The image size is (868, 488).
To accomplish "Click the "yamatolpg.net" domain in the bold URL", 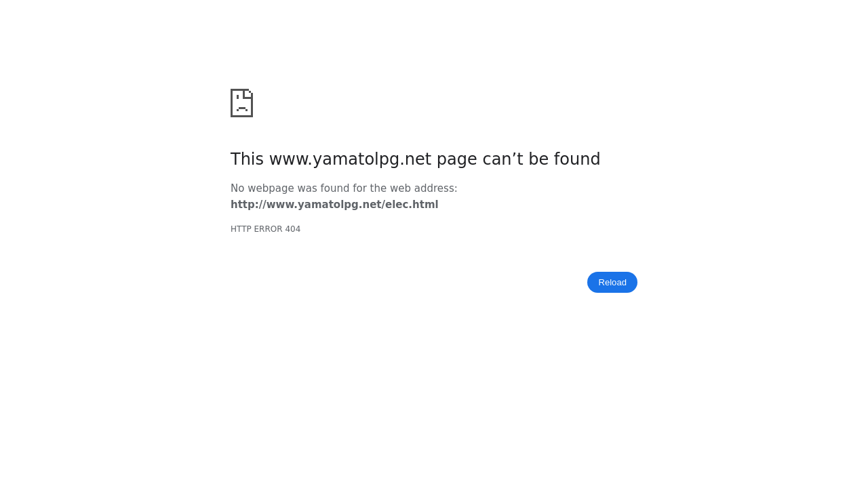I will [x=338, y=205].
